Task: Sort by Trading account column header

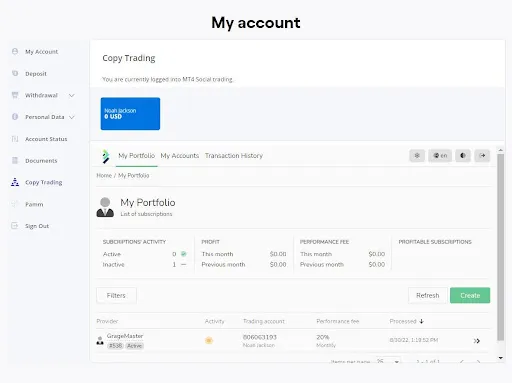Action: pos(264,321)
